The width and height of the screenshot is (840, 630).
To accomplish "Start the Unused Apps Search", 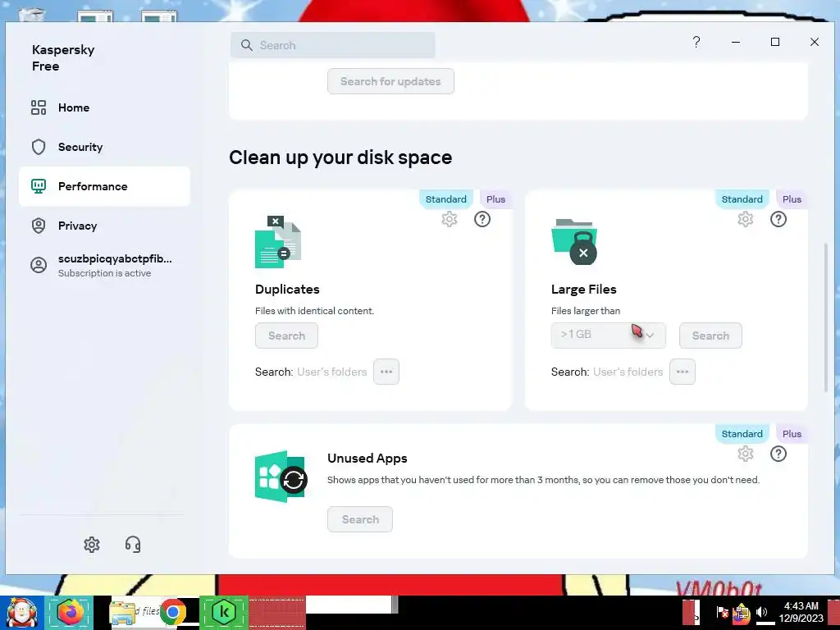I will 360,519.
